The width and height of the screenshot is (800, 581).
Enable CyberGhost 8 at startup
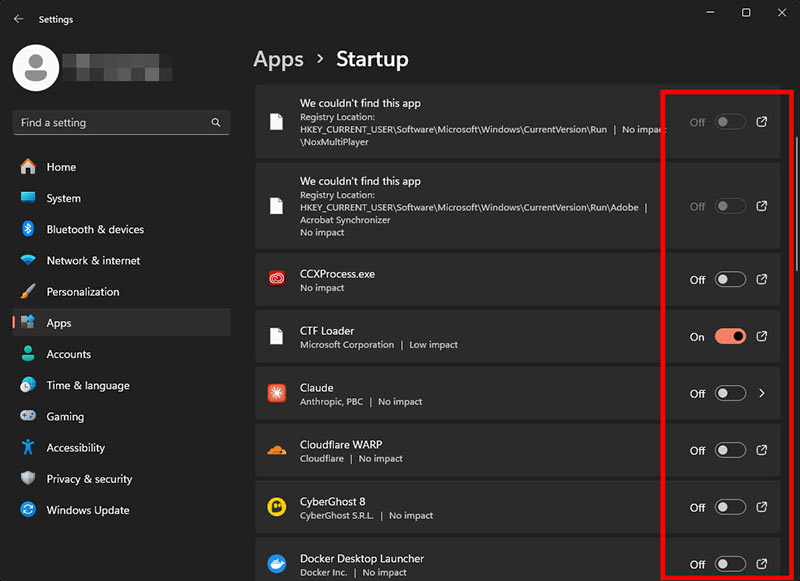[x=730, y=508]
